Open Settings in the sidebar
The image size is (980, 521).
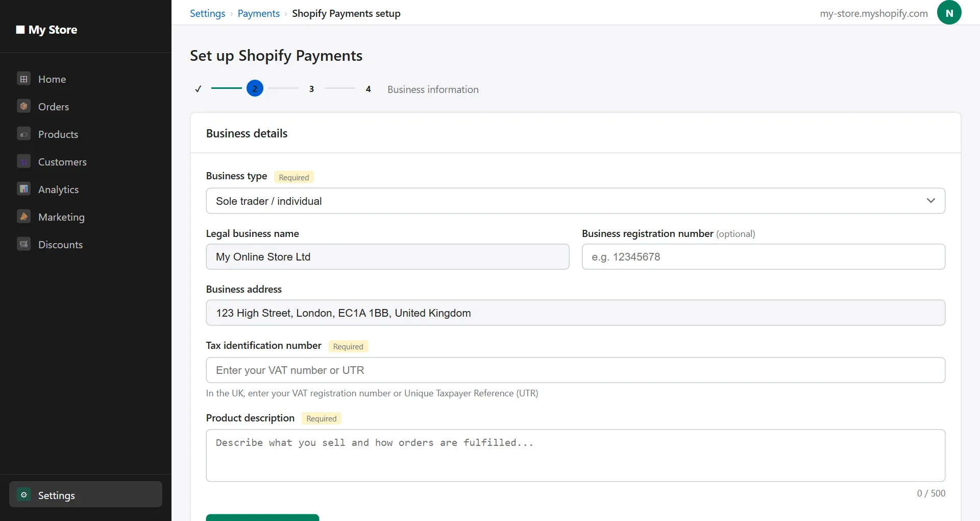[86, 494]
